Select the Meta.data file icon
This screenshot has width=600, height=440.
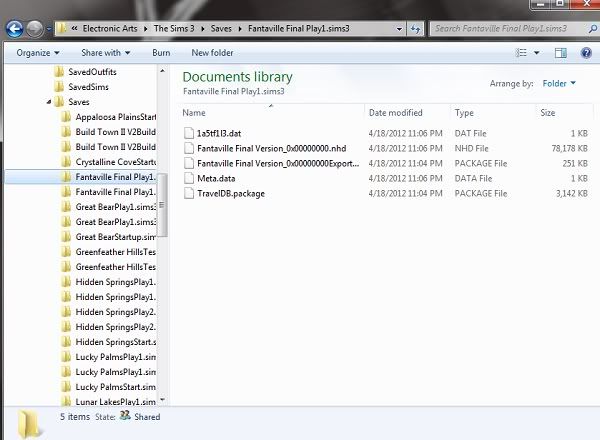[x=189, y=178]
